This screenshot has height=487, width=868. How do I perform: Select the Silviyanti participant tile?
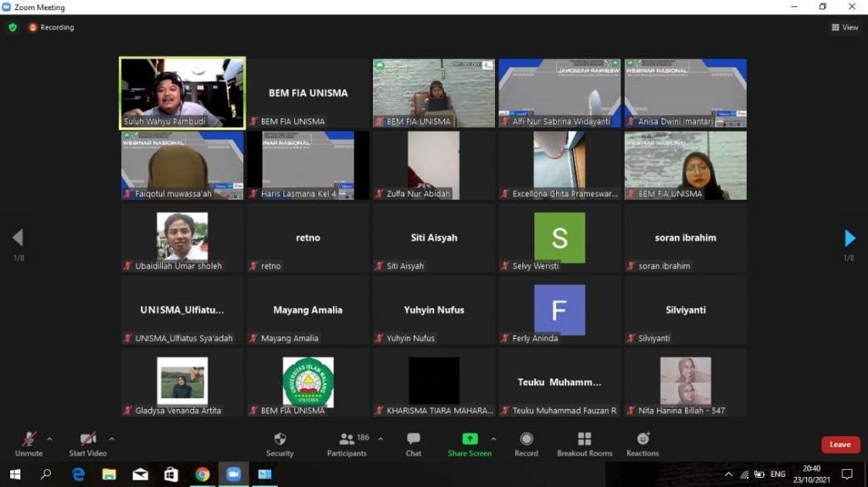click(685, 311)
